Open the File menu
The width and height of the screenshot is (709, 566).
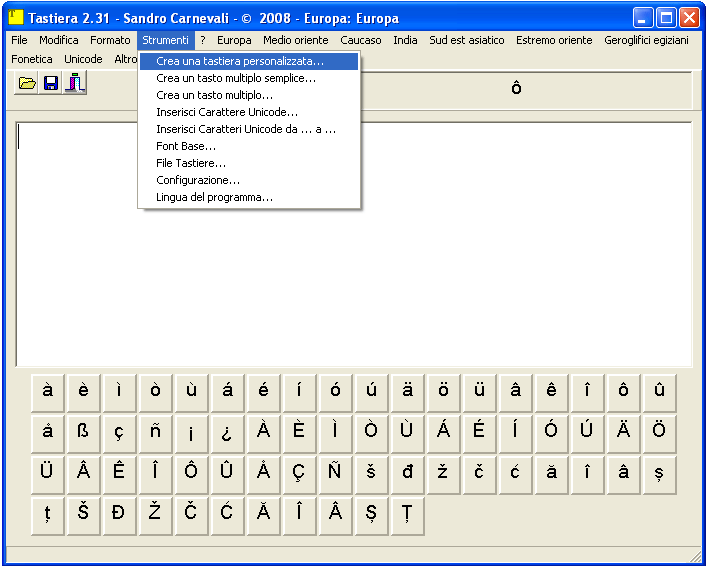coord(19,40)
